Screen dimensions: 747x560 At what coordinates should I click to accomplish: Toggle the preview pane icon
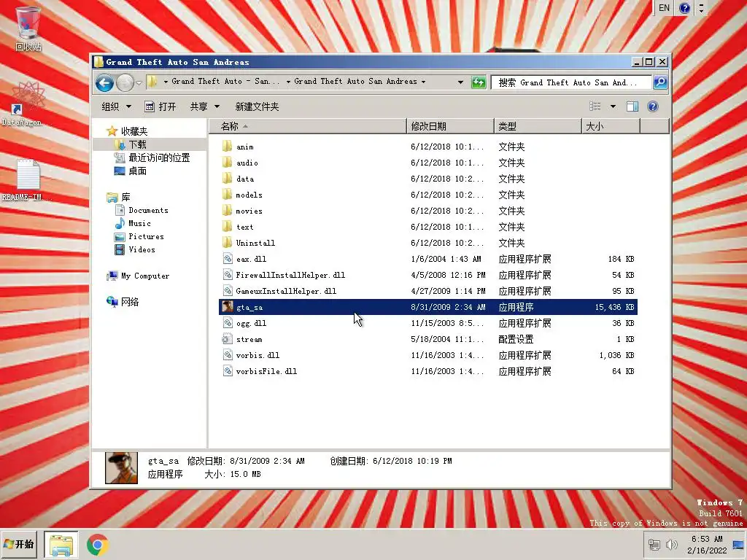632,106
